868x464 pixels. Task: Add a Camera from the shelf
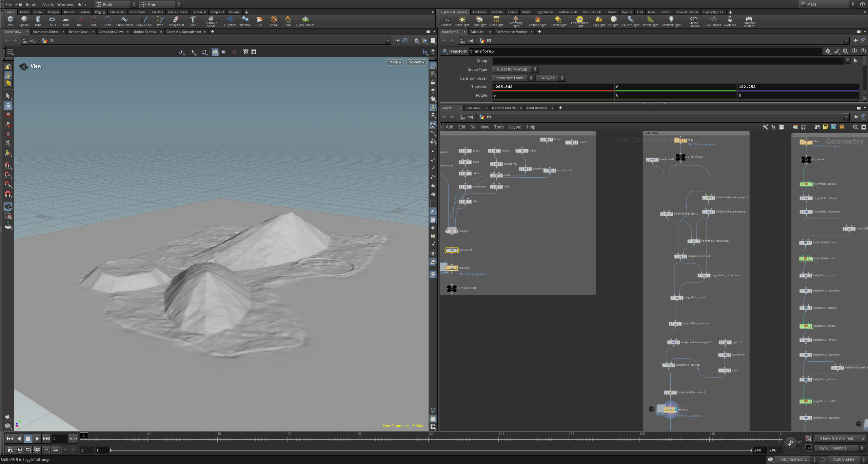coord(446,21)
